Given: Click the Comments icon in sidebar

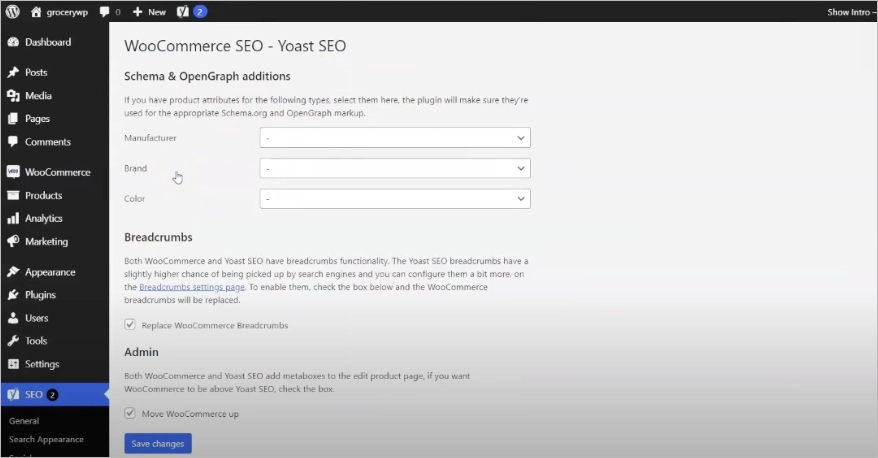Looking at the screenshot, I should click(13, 142).
